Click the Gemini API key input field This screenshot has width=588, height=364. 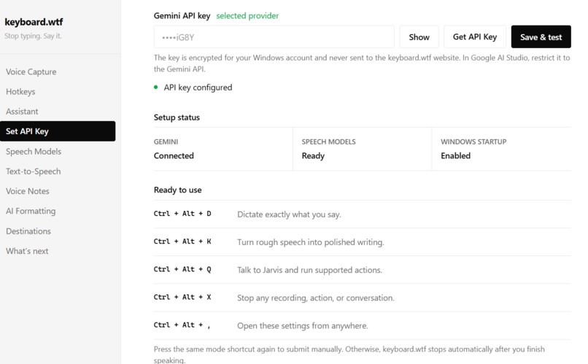[274, 36]
